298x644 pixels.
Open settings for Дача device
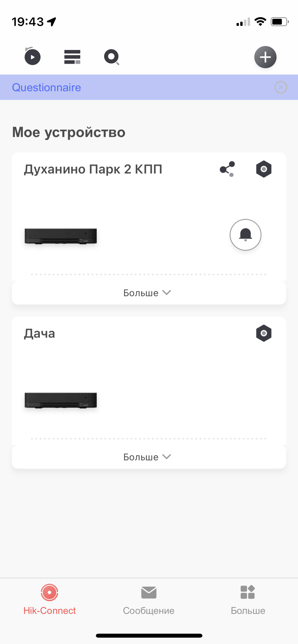pyautogui.click(x=264, y=333)
